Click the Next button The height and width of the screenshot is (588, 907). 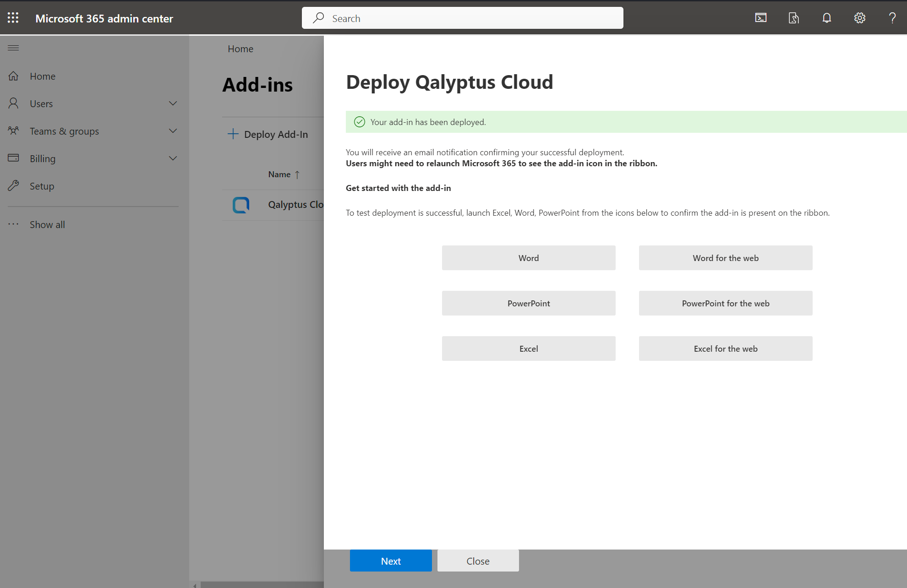click(x=391, y=561)
